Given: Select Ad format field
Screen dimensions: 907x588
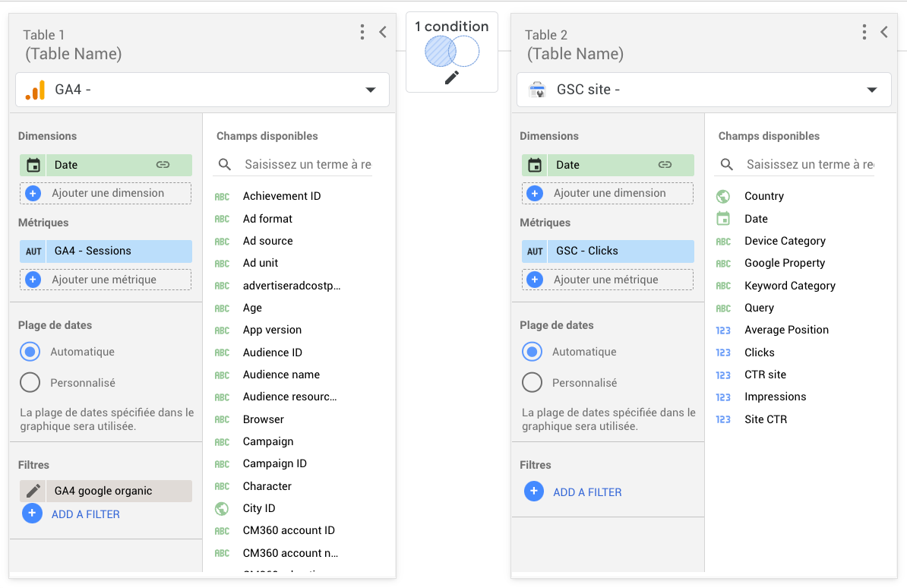Looking at the screenshot, I should [x=267, y=219].
